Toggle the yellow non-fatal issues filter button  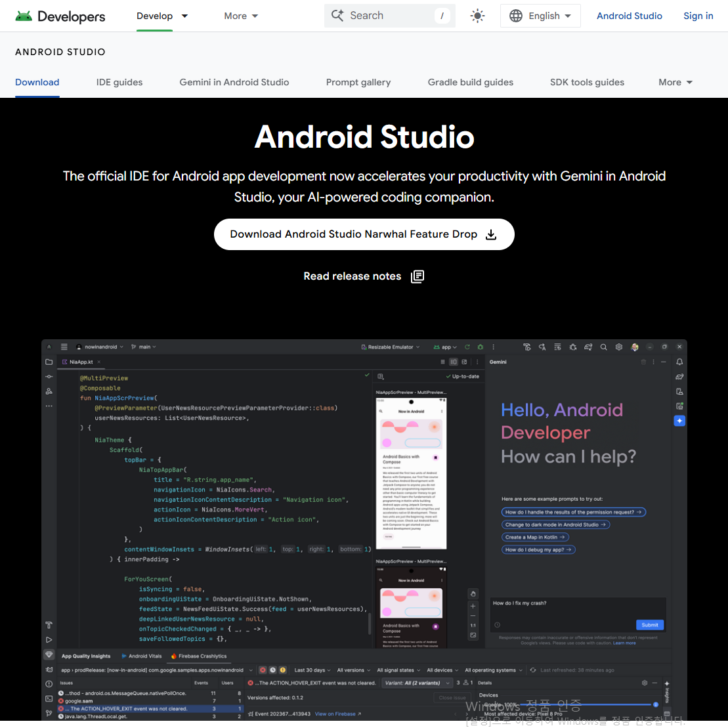click(283, 670)
